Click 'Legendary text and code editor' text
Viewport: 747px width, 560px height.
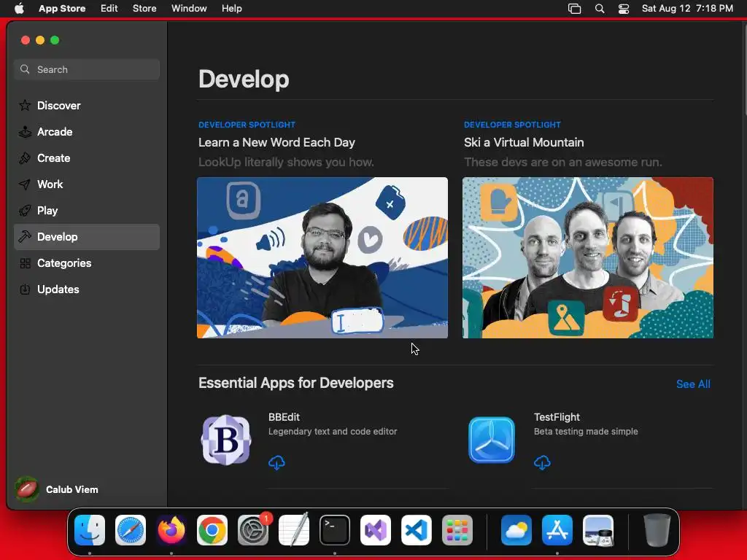click(x=333, y=432)
